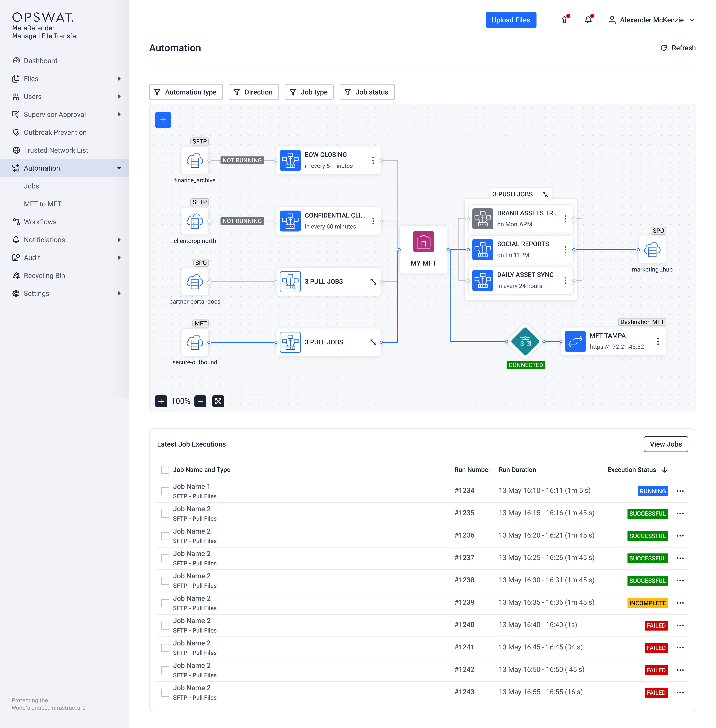Check the Job Name 1 row checkbox

point(165,491)
